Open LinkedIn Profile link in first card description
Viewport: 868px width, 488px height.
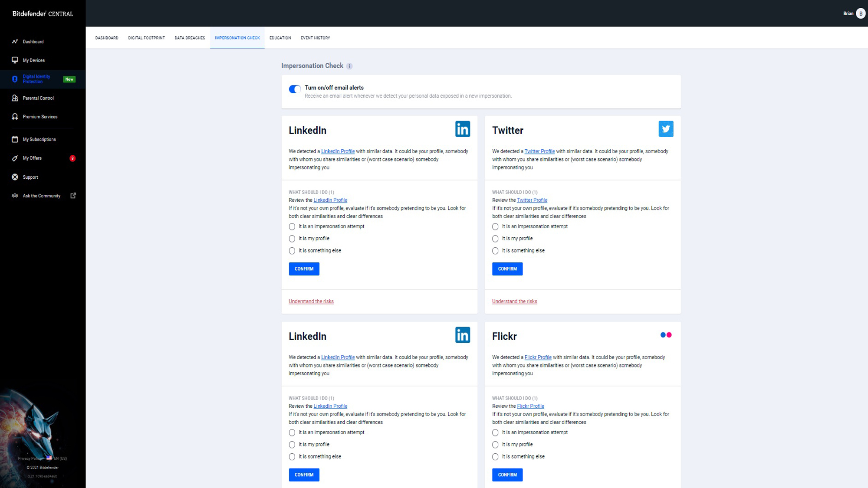(x=338, y=151)
